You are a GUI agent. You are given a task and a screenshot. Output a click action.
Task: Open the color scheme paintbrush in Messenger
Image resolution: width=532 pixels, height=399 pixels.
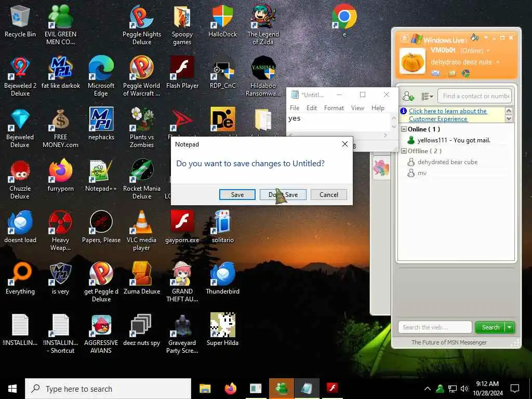pyautogui.click(x=475, y=37)
